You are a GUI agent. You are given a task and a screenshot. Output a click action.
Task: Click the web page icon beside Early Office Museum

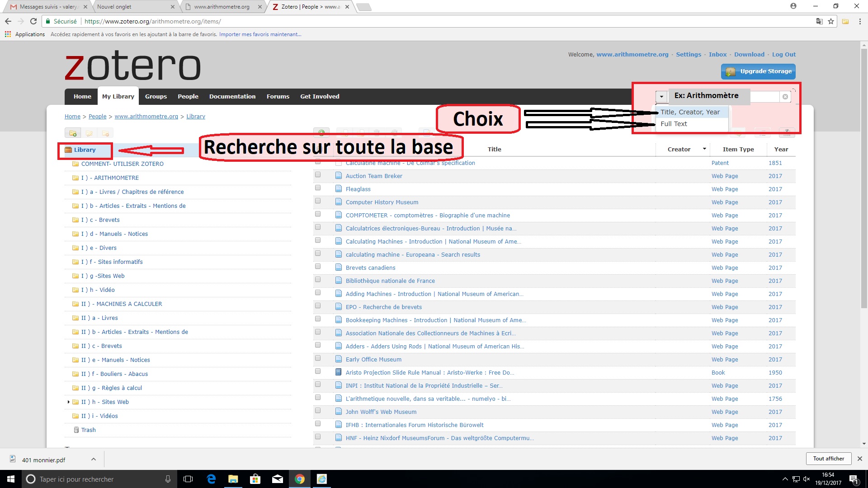click(x=338, y=360)
